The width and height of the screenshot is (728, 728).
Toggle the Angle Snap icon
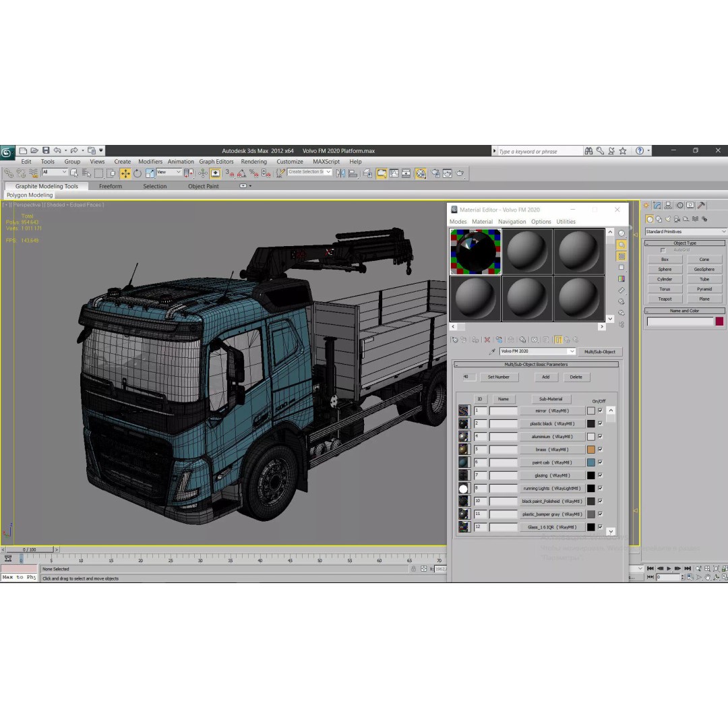coord(241,173)
